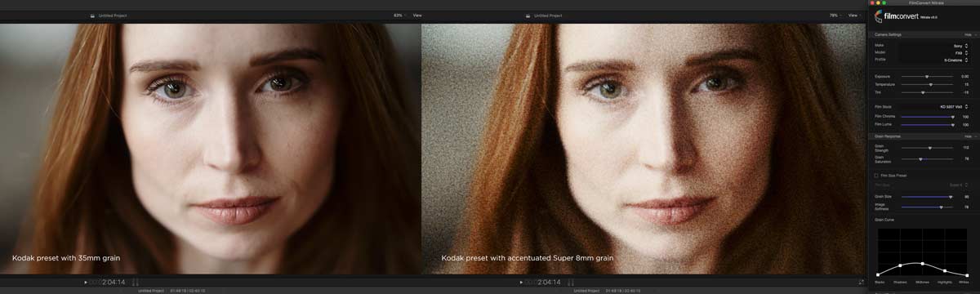Click the left viewer timecode 2:04:14
The height and width of the screenshot is (294, 980).
114,282
